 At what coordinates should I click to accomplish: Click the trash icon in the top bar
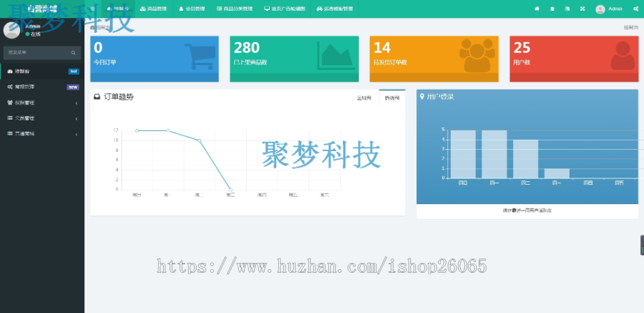(552, 9)
